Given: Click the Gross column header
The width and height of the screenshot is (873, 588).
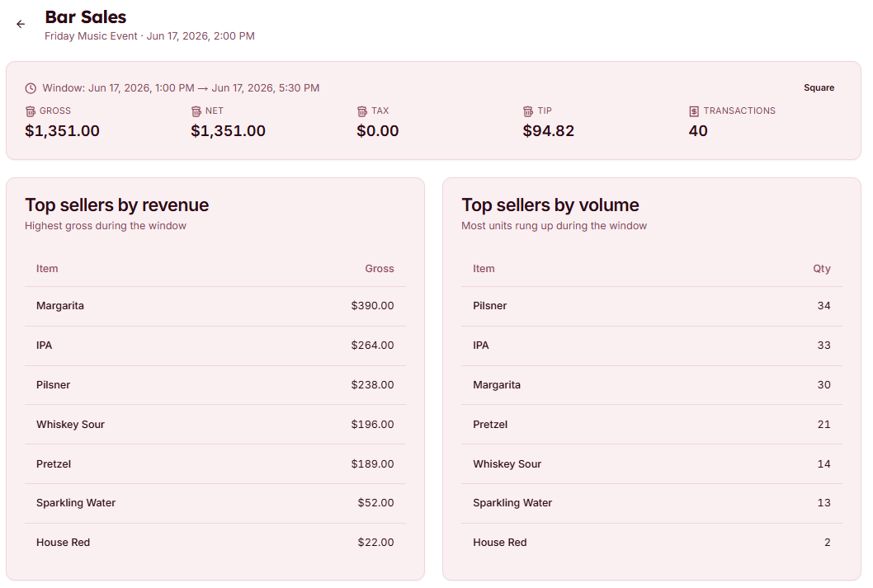Looking at the screenshot, I should 380,269.
